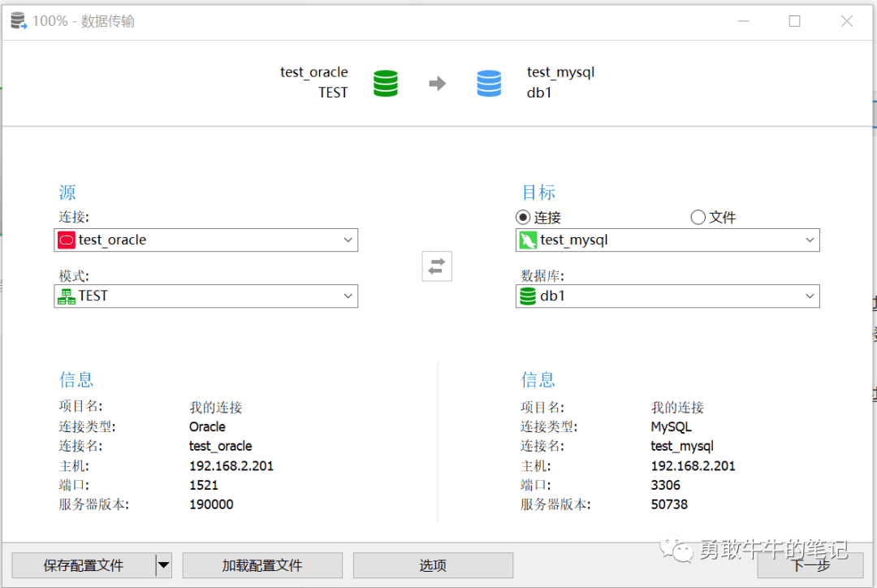Select the 连接 radio button
877x588 pixels.
coord(523,218)
